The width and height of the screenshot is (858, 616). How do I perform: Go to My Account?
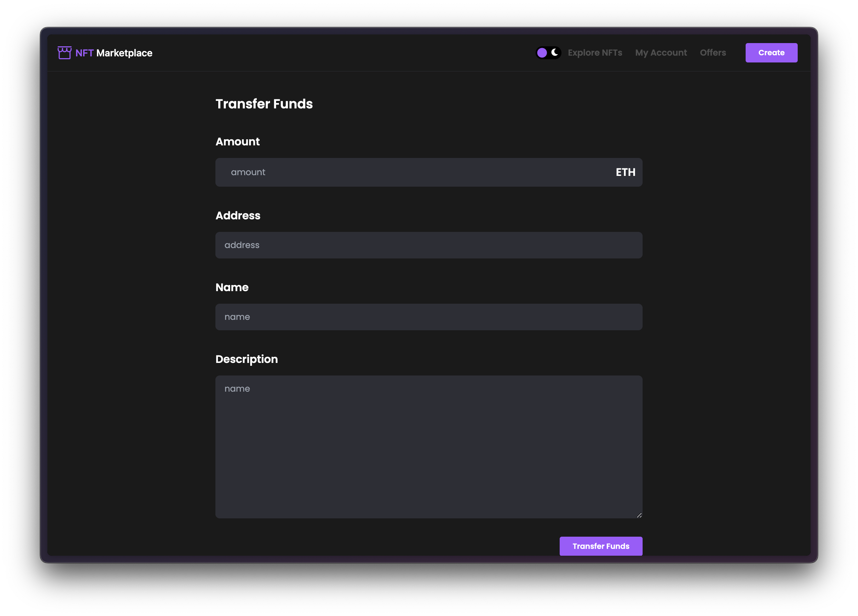pyautogui.click(x=661, y=53)
